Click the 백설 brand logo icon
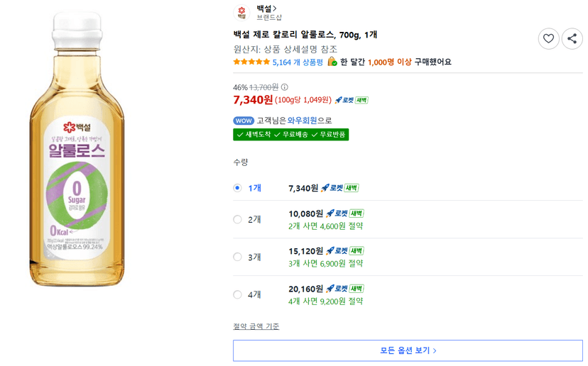Viewport: 588px width, 366px height. (241, 13)
